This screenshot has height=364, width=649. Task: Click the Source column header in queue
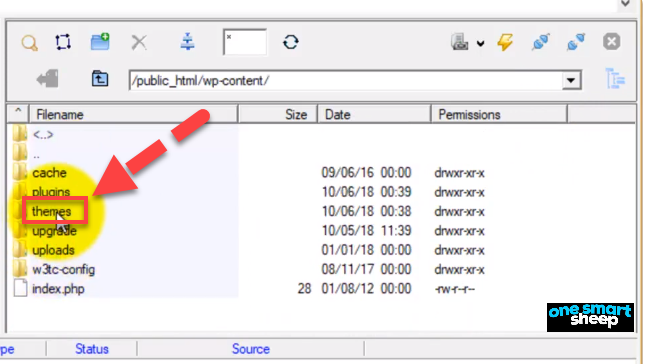250,349
